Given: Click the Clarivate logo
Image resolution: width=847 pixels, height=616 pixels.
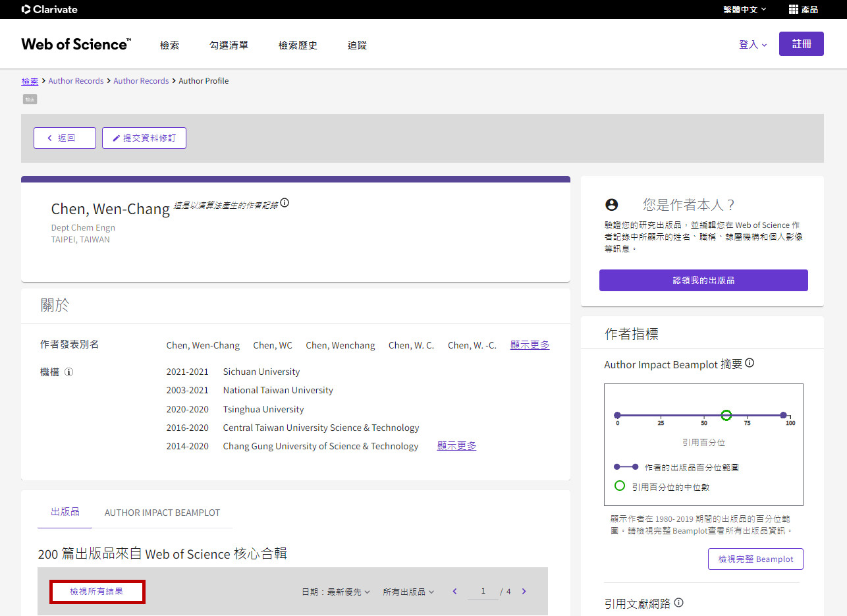Looking at the screenshot, I should 49,9.
